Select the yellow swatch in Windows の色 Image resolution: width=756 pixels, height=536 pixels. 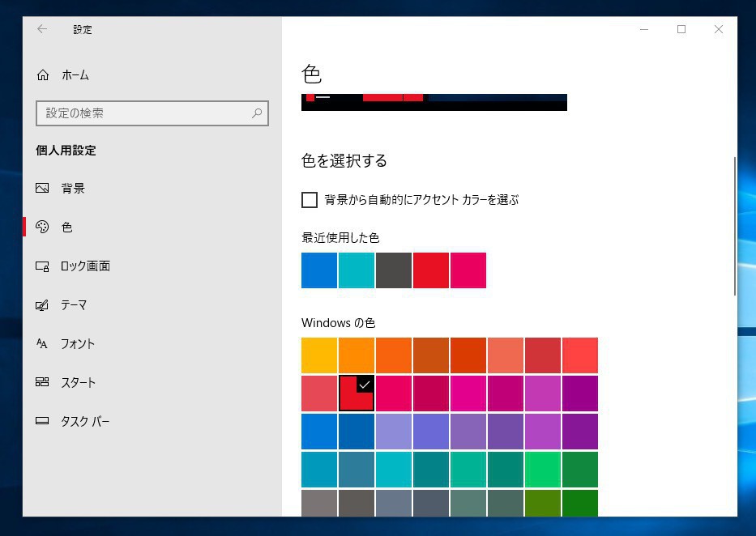coord(318,355)
